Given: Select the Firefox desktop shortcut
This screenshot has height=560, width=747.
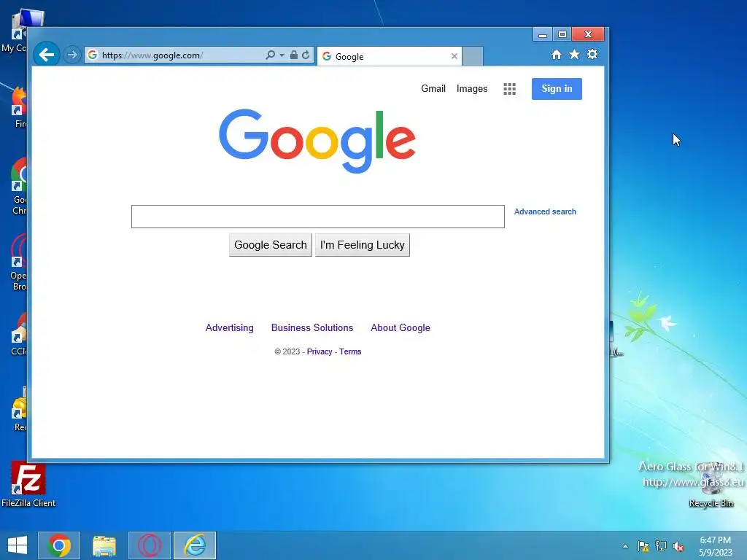Looking at the screenshot, I should (20, 108).
